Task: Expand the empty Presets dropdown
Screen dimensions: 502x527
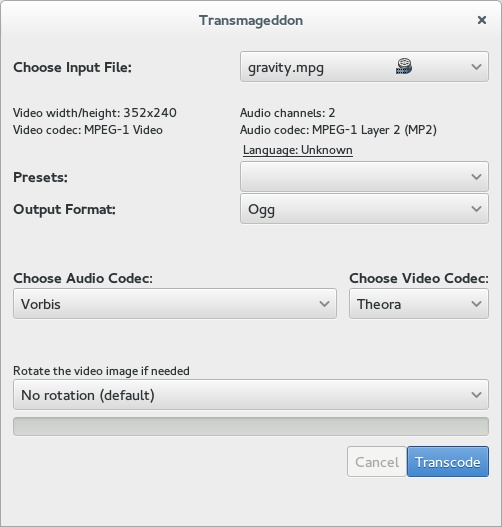Action: tap(364, 177)
